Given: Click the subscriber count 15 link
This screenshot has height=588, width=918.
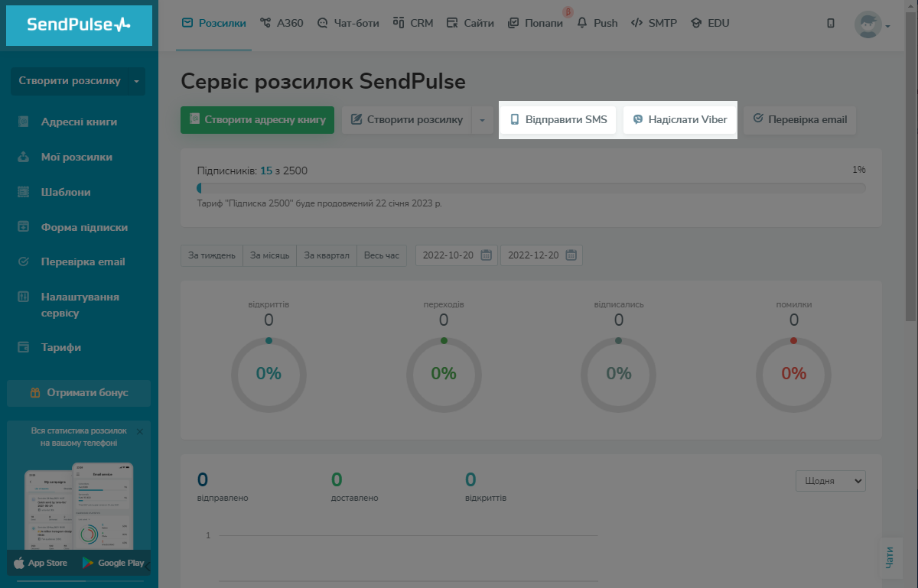Looking at the screenshot, I should tap(266, 171).
